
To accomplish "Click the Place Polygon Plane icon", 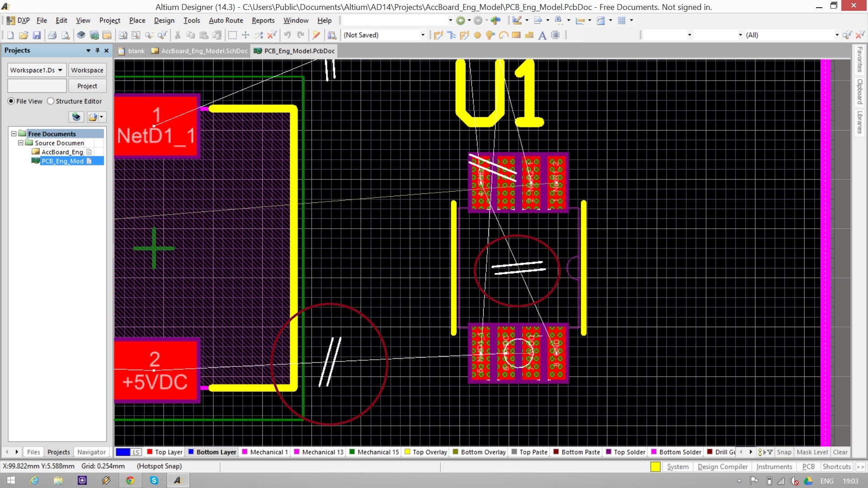I will [x=529, y=35].
